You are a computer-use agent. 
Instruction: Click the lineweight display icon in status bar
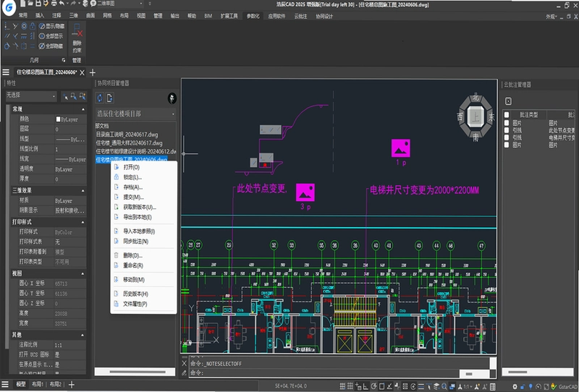(421, 386)
